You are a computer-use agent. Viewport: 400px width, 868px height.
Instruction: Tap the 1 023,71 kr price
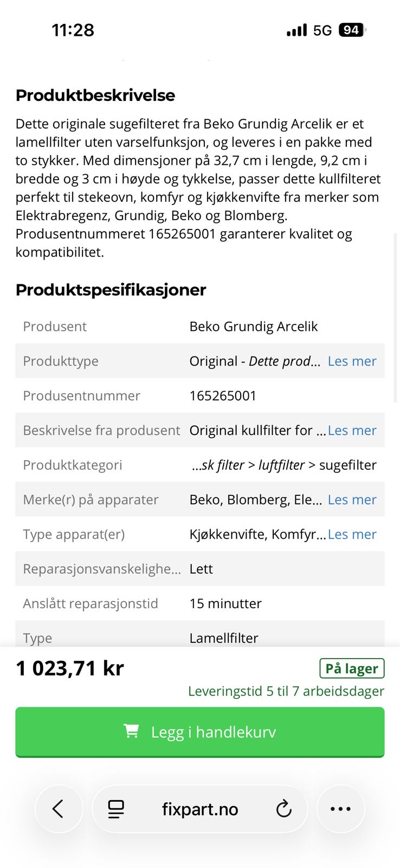(70, 668)
